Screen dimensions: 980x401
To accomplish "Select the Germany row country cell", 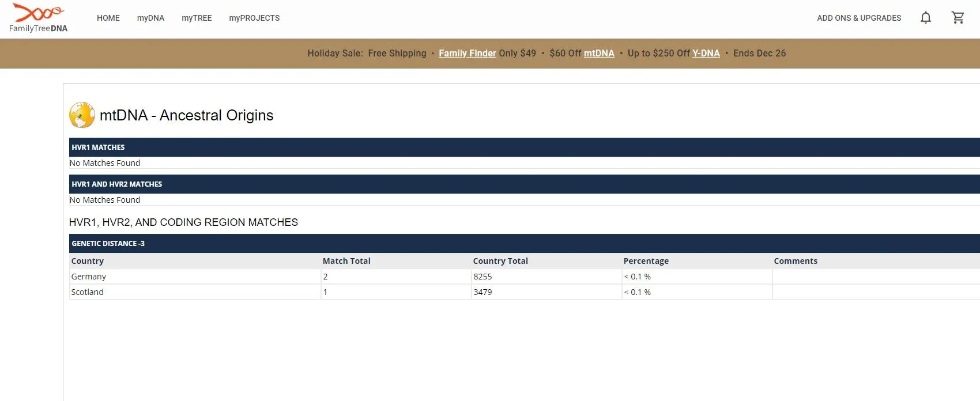I will click(x=195, y=277).
